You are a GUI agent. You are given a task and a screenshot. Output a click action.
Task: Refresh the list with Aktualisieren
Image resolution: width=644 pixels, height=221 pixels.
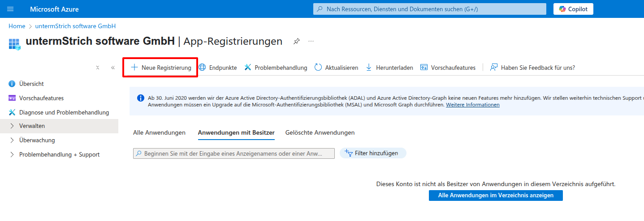tap(336, 68)
